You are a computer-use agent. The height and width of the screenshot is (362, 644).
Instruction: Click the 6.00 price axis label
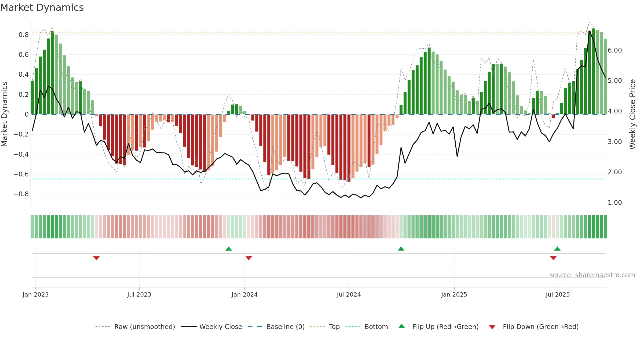(x=615, y=50)
